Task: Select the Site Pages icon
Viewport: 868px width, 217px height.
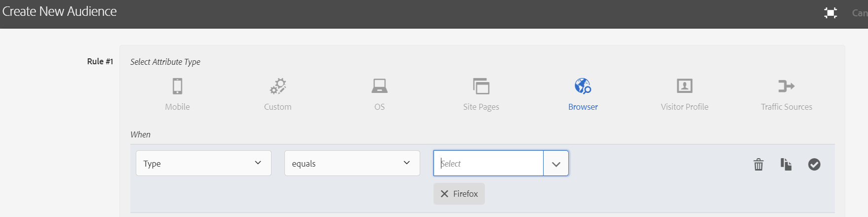Action: pyautogui.click(x=481, y=86)
